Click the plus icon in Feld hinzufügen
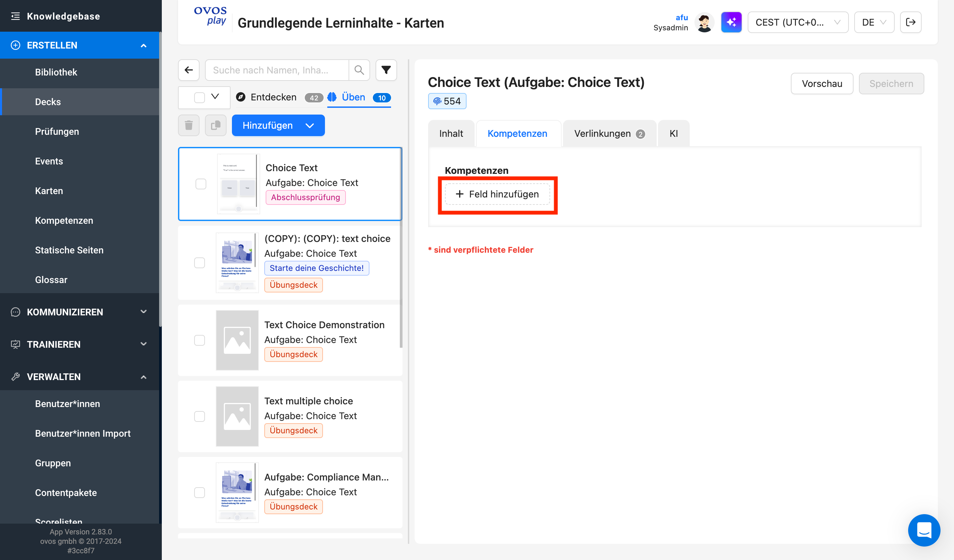Image resolution: width=954 pixels, height=560 pixels. click(459, 194)
